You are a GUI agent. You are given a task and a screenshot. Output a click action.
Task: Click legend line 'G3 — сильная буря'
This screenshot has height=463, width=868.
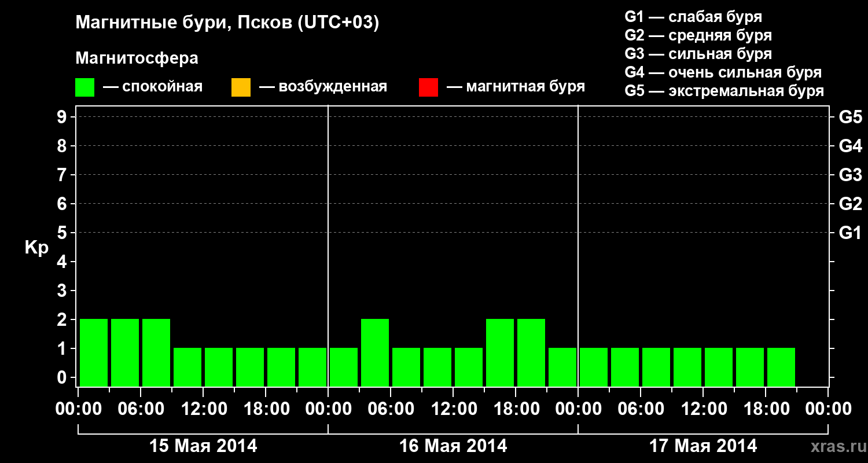point(698,54)
